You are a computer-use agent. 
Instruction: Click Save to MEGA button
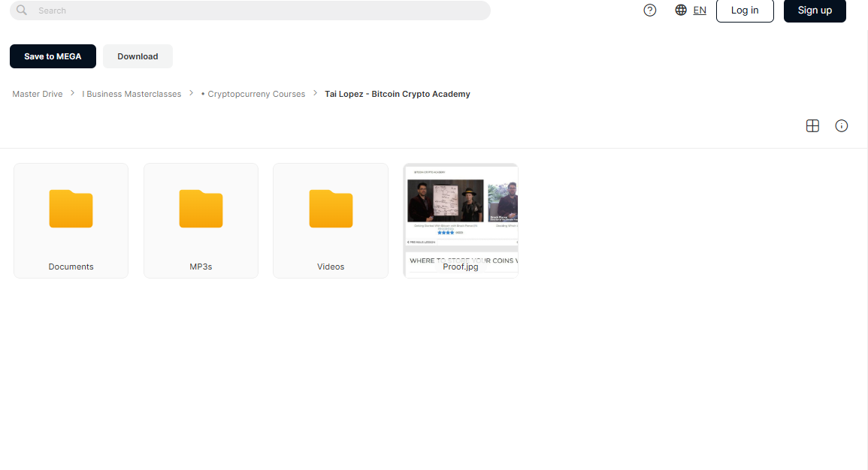tap(53, 56)
